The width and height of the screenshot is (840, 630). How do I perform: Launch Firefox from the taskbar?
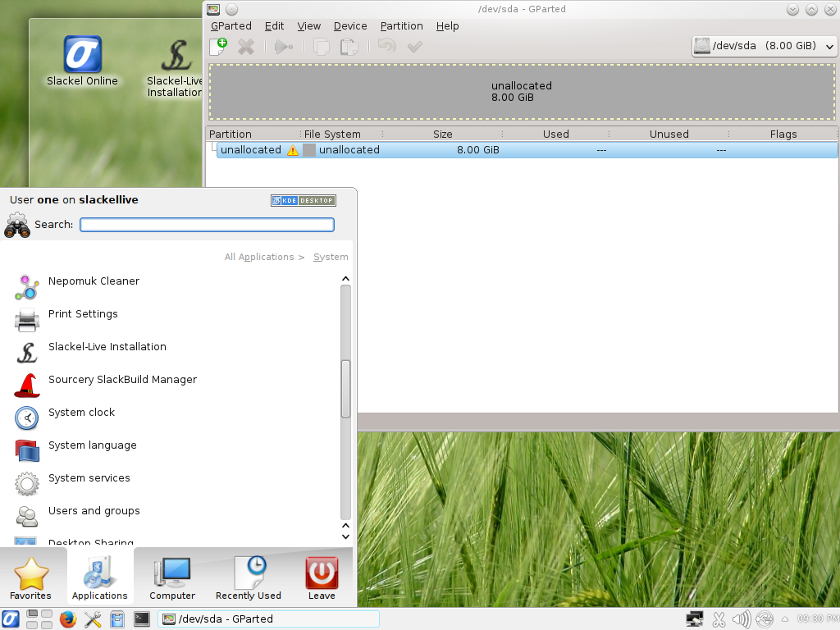(x=68, y=619)
